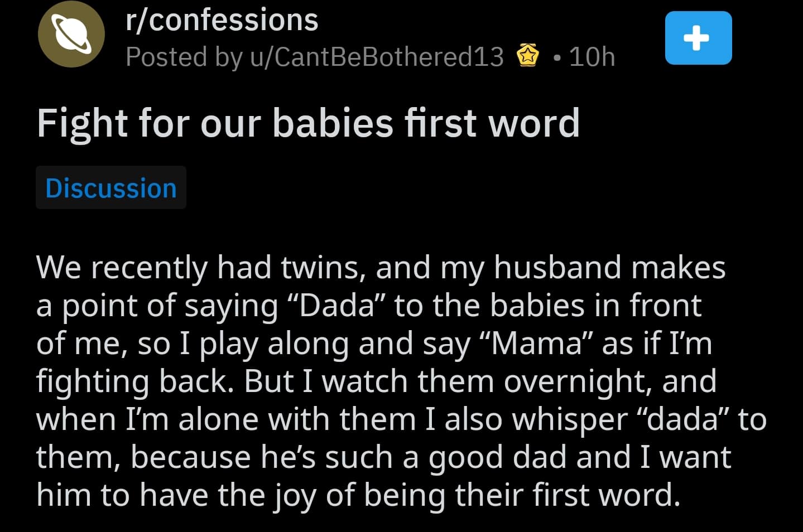
Task: Click the final line ending "their first word."
Action: pyautogui.click(x=358, y=495)
